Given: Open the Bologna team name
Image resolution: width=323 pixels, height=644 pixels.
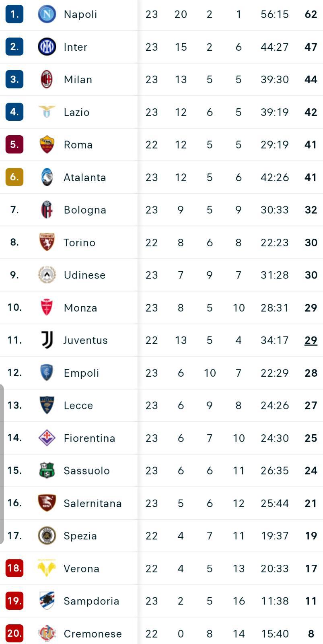Looking at the screenshot, I should 85,210.
